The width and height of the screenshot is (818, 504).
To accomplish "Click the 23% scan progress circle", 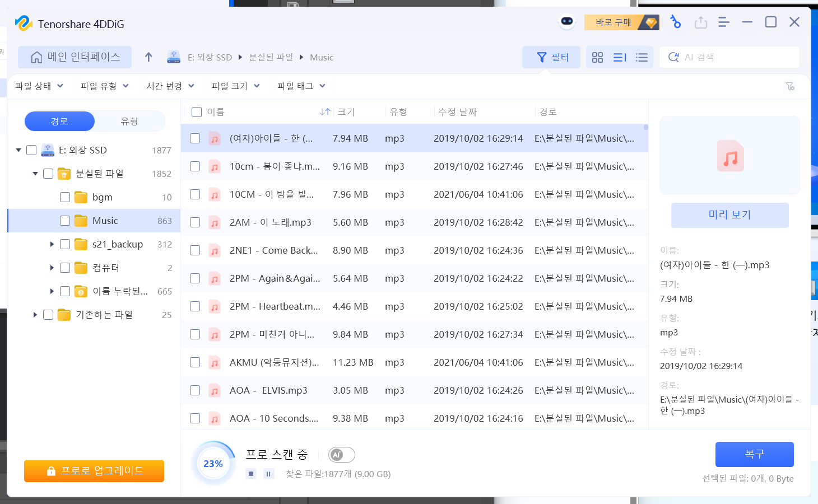I will pyautogui.click(x=213, y=464).
